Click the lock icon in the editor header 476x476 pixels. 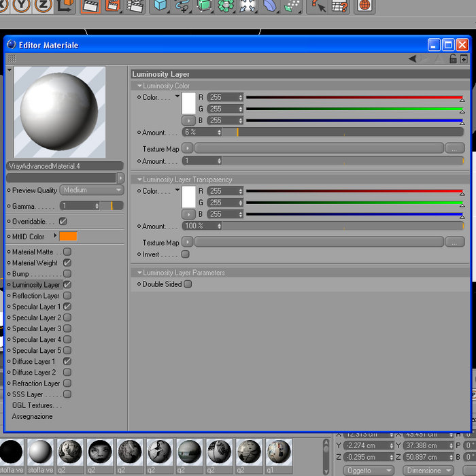pos(453,58)
